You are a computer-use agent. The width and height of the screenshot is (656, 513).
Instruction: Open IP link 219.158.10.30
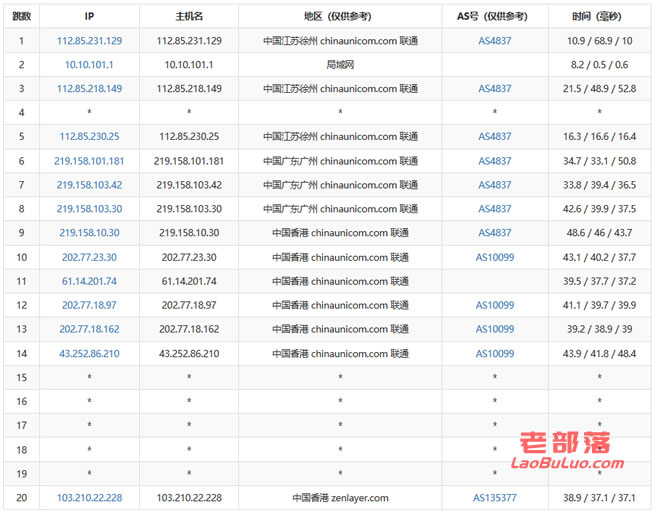(89, 232)
